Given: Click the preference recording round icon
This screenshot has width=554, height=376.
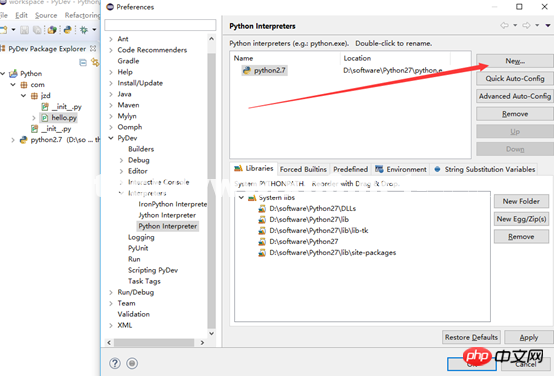Looking at the screenshot, I should [x=132, y=363].
